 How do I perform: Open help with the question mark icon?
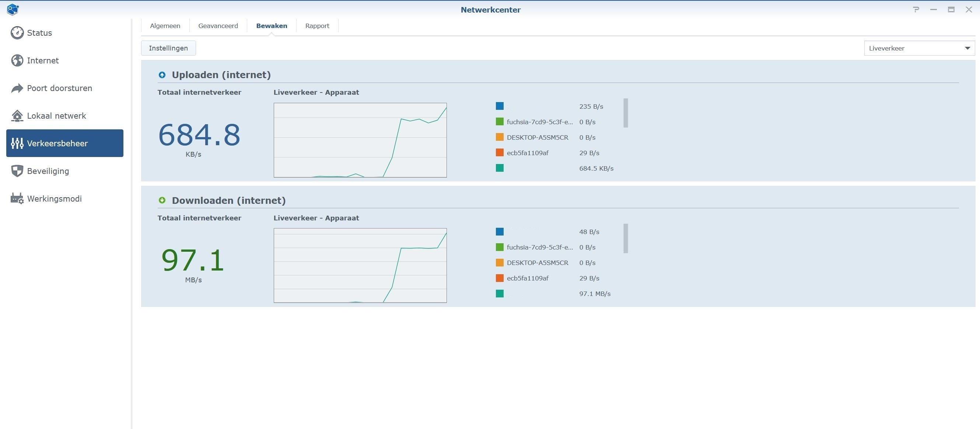click(x=916, y=10)
